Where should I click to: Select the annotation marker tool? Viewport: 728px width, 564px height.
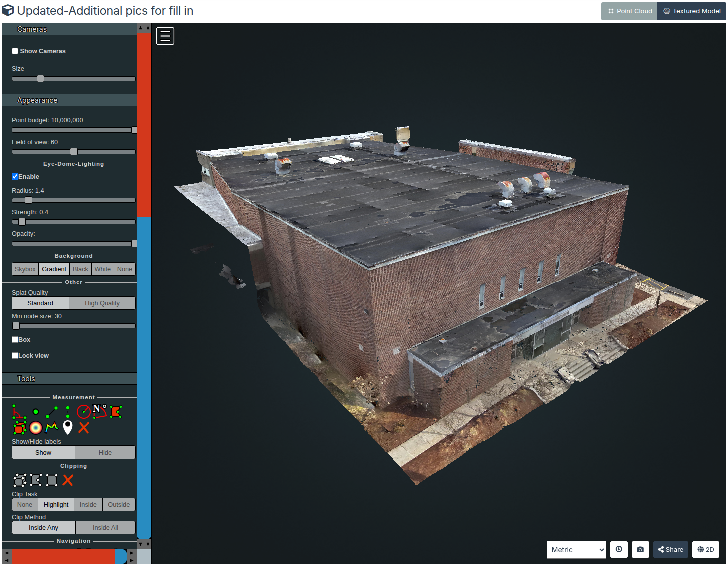coord(68,428)
